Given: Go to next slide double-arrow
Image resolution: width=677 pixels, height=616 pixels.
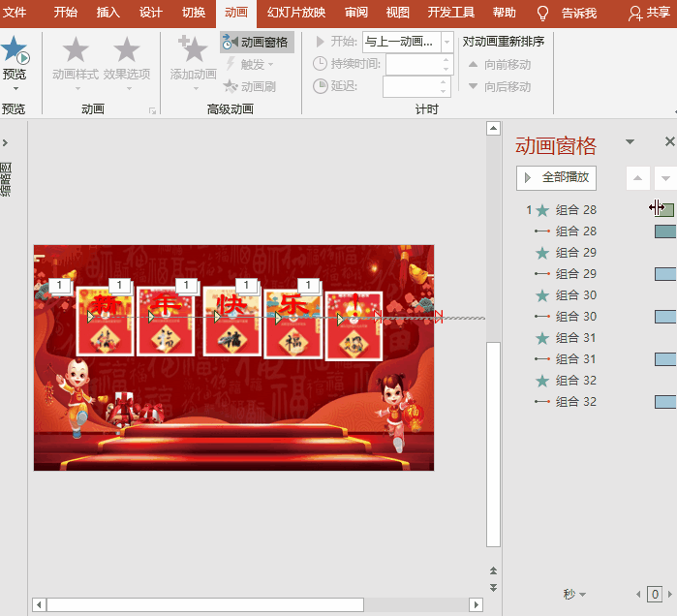Looking at the screenshot, I should (x=493, y=588).
